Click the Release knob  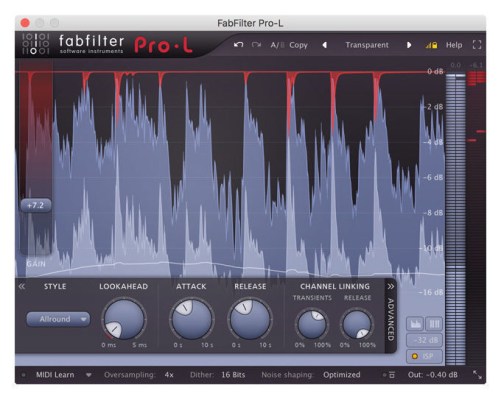coord(250,319)
